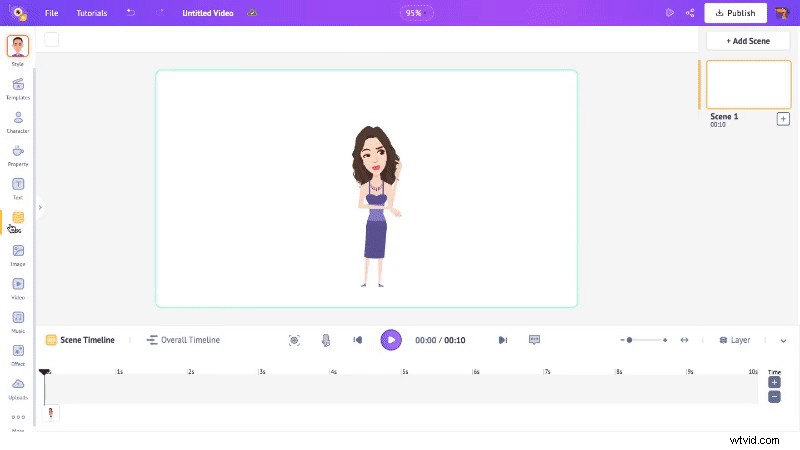The width and height of the screenshot is (800, 450).
Task: Click the cloud save status icon
Action: [x=252, y=13]
